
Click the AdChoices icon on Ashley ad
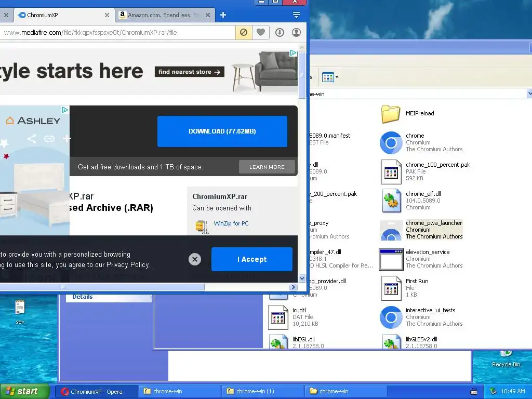[65, 110]
